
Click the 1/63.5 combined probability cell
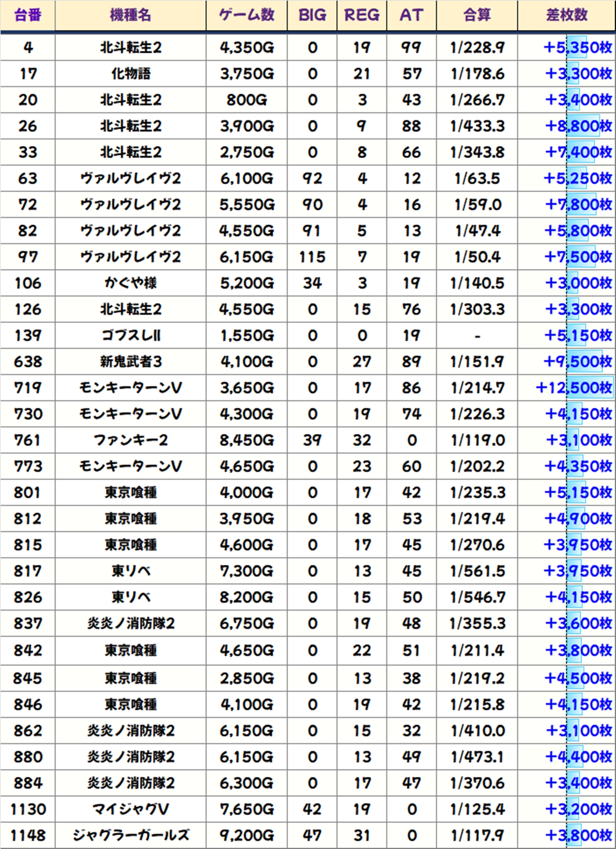point(477,178)
